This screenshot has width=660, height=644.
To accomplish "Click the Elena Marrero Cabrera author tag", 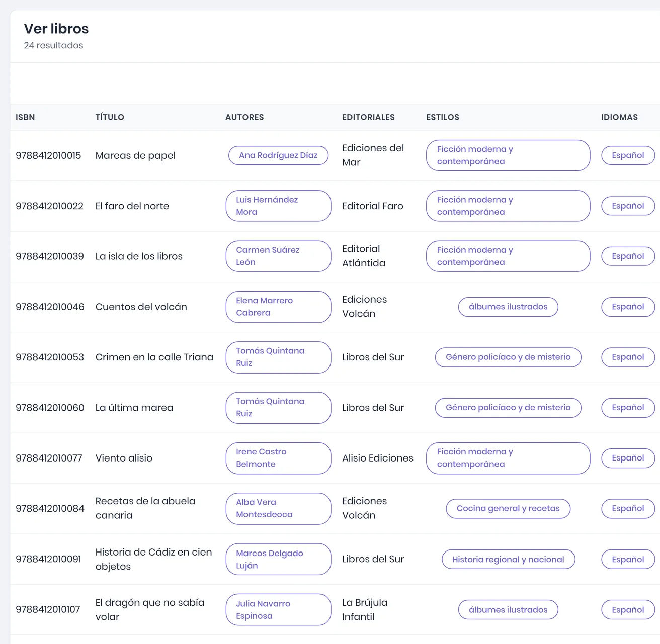I will (278, 307).
